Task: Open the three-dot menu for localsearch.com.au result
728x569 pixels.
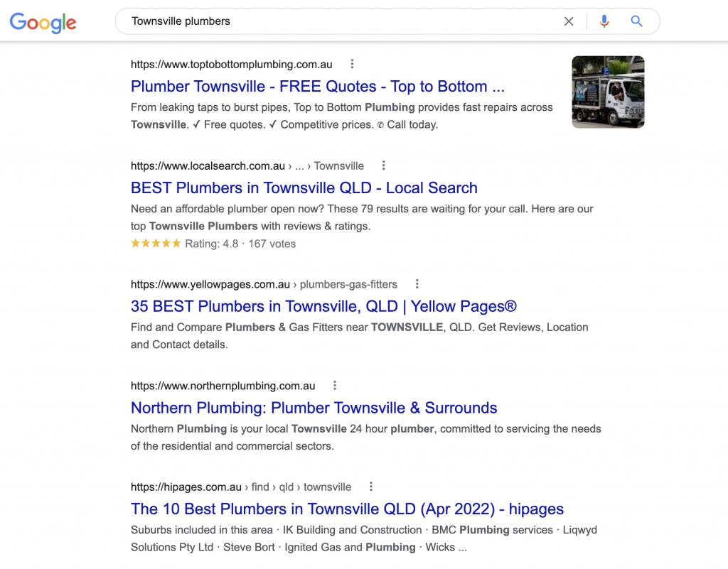Action: click(x=383, y=166)
